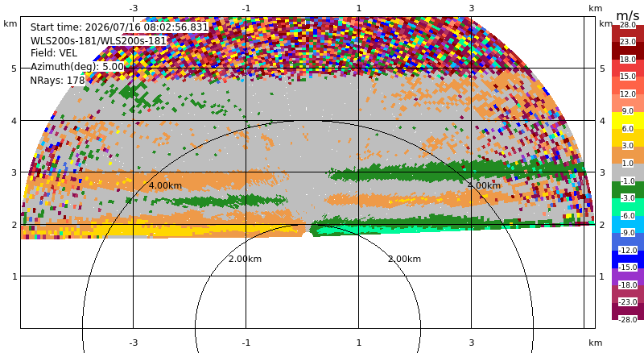Click the m/s units title above colorbar

point(628,15)
